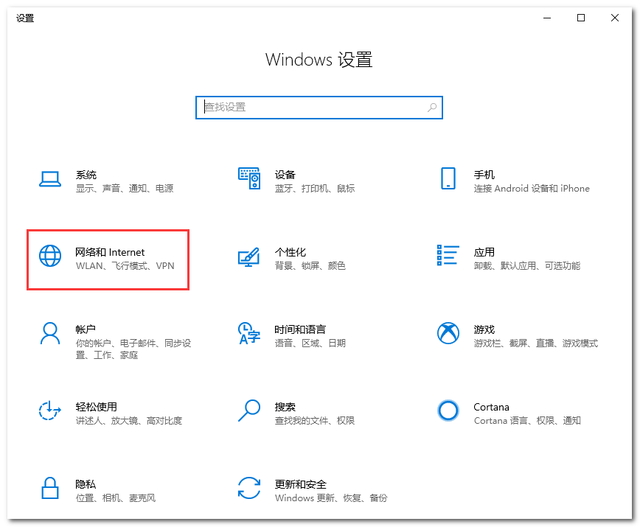Open the 网络和 Internet globe icon

50,256
